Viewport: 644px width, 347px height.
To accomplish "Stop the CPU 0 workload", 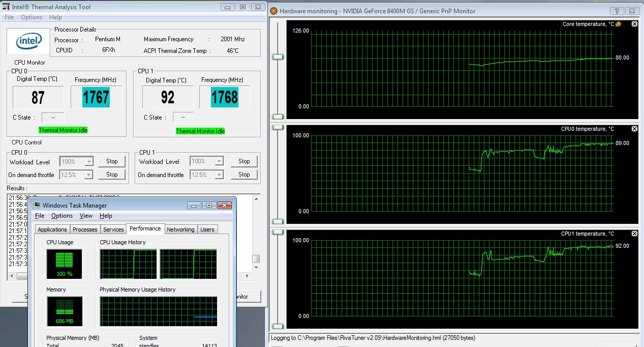I will coord(112,161).
